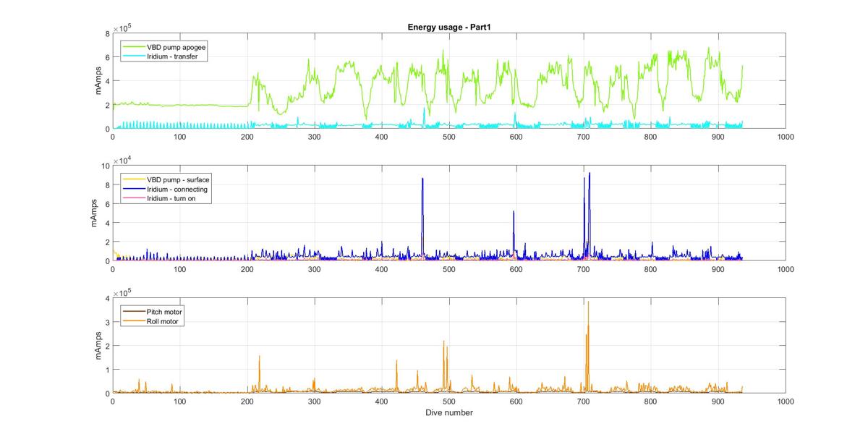Click the cyan line sample beside 'Iridium - transfer'

133,56
